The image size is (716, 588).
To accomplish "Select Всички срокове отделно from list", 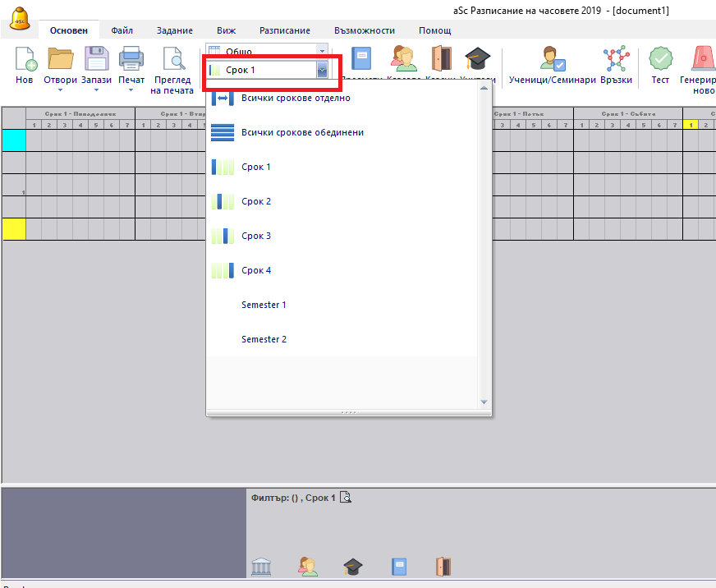I will [x=296, y=98].
